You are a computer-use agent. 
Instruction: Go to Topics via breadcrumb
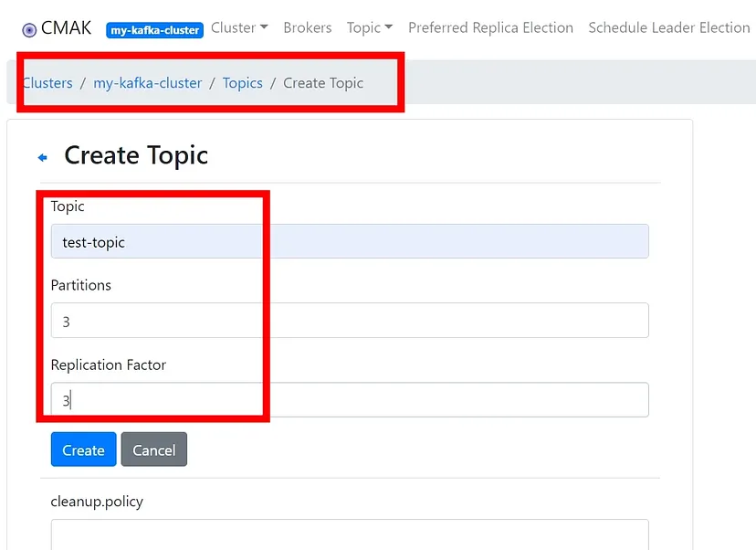pyautogui.click(x=243, y=83)
